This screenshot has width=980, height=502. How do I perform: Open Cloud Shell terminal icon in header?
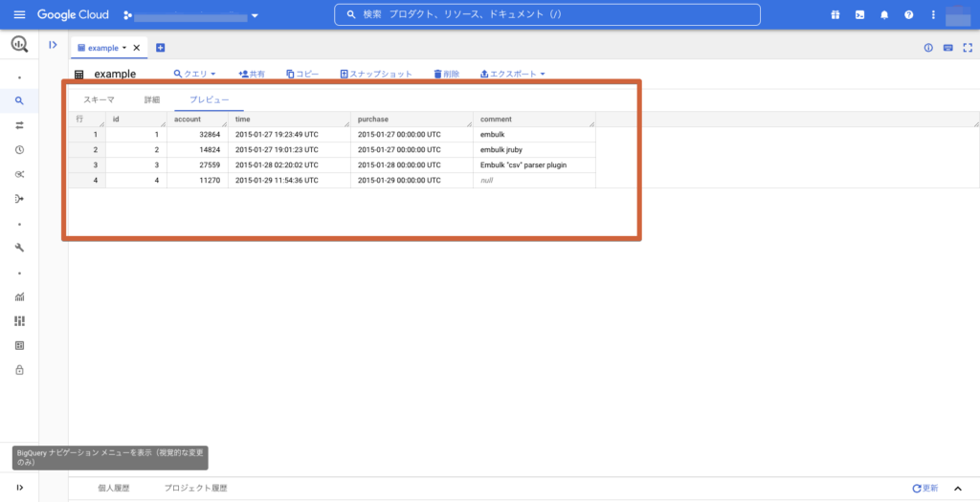[x=859, y=15]
